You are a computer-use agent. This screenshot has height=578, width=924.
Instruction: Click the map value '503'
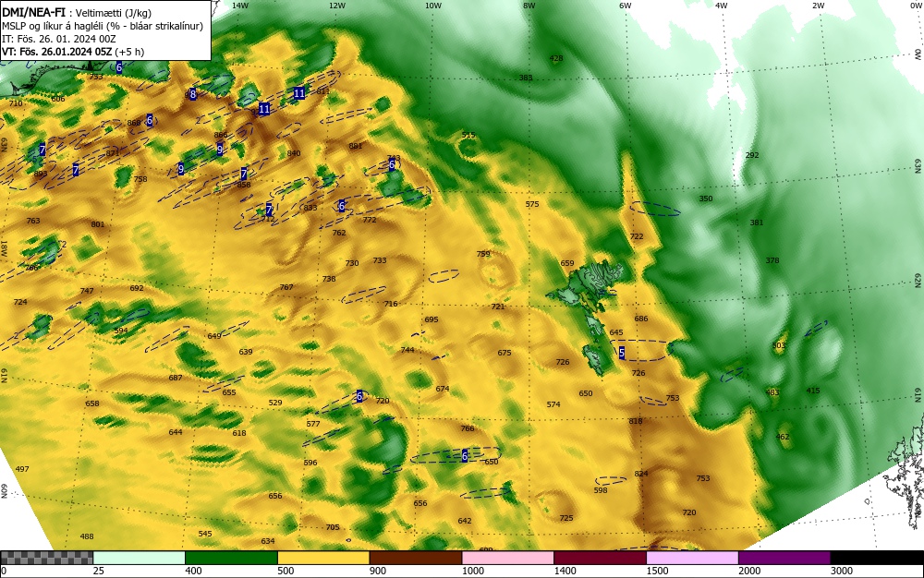(x=779, y=345)
